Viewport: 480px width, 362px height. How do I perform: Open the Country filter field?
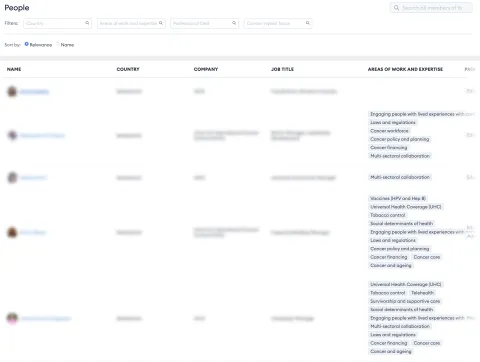tap(57, 23)
